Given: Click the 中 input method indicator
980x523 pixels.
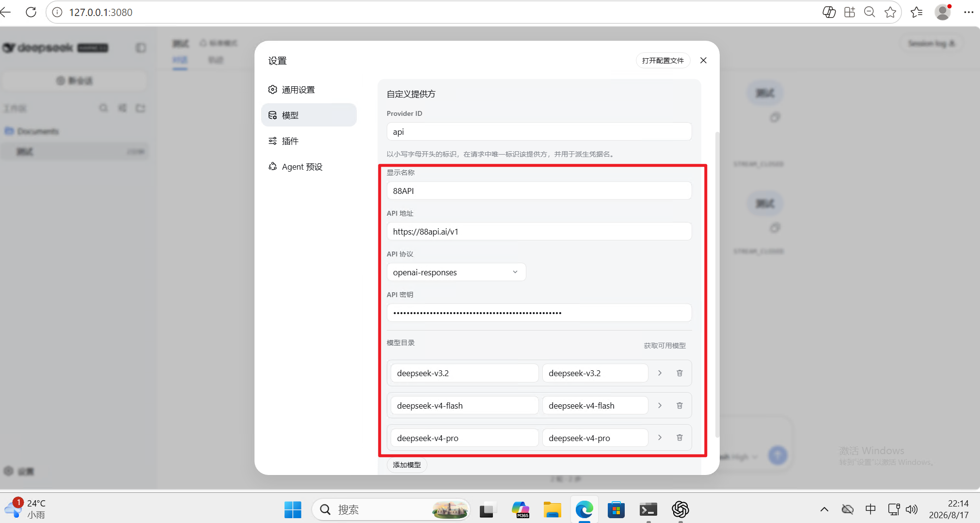Looking at the screenshot, I should click(870, 509).
